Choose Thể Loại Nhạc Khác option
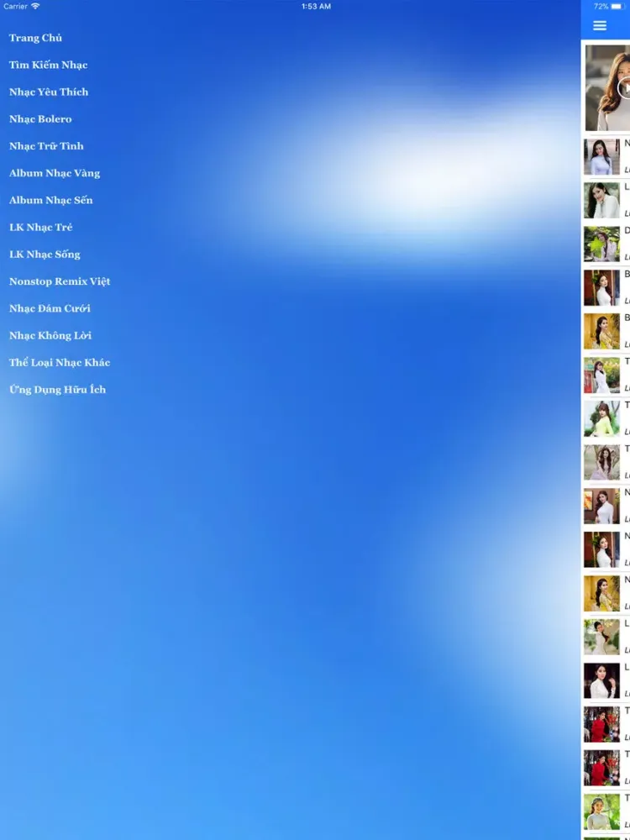The image size is (630, 840). [60, 362]
